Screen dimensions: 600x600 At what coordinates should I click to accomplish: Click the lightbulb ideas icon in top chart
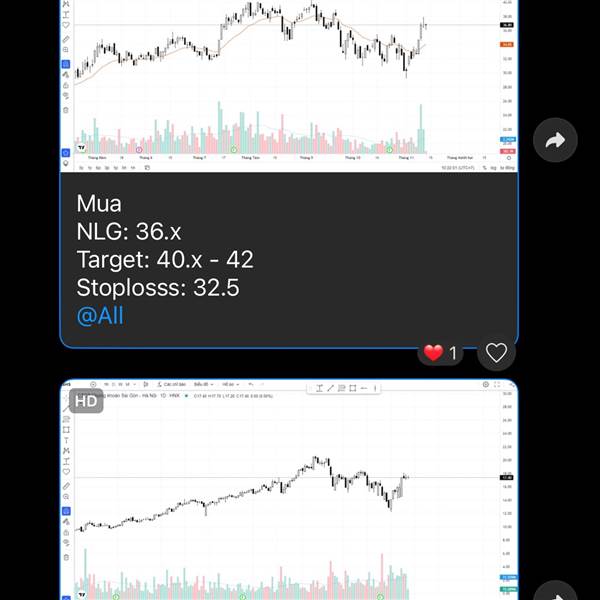click(x=66, y=163)
